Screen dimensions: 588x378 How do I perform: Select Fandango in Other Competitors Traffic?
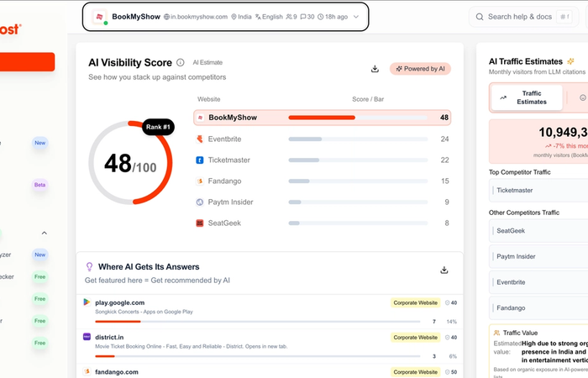coord(538,308)
